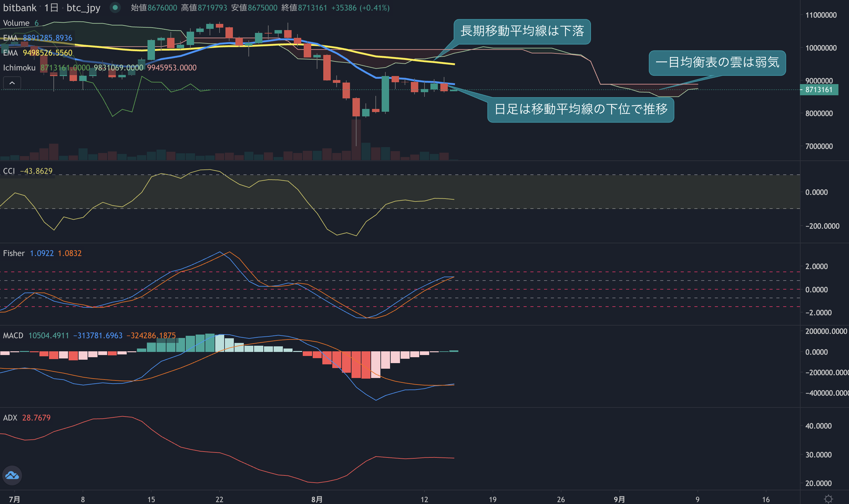Click the ADX indicator label

tap(10, 418)
